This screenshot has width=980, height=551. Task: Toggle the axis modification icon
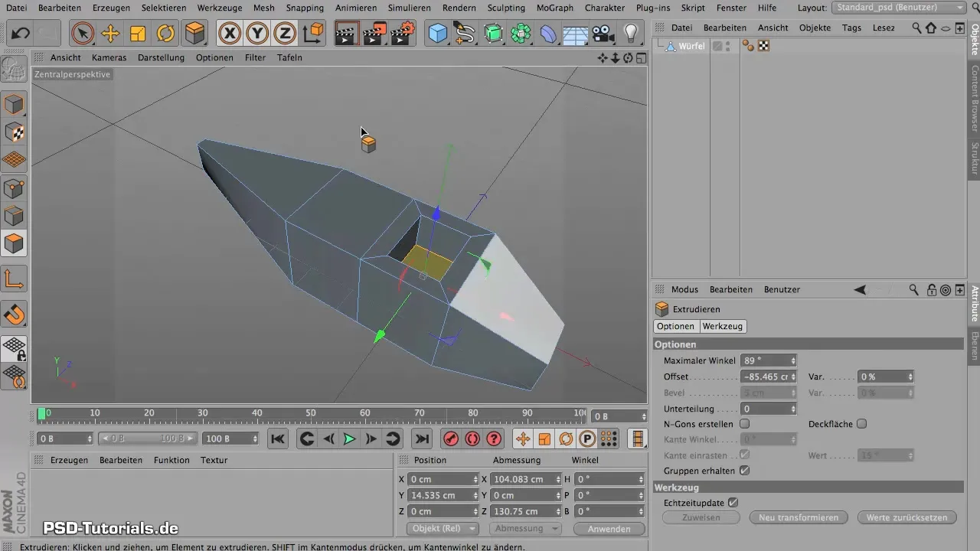tap(15, 279)
